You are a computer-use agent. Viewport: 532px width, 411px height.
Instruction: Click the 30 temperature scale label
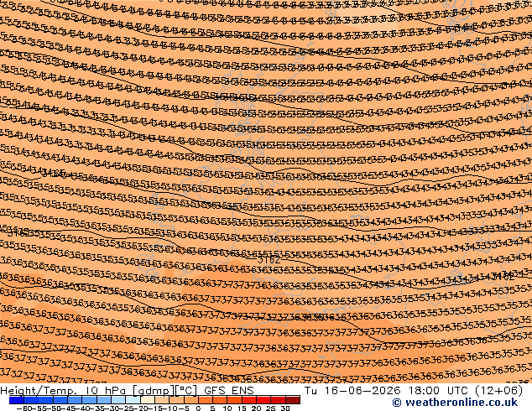click(285, 408)
